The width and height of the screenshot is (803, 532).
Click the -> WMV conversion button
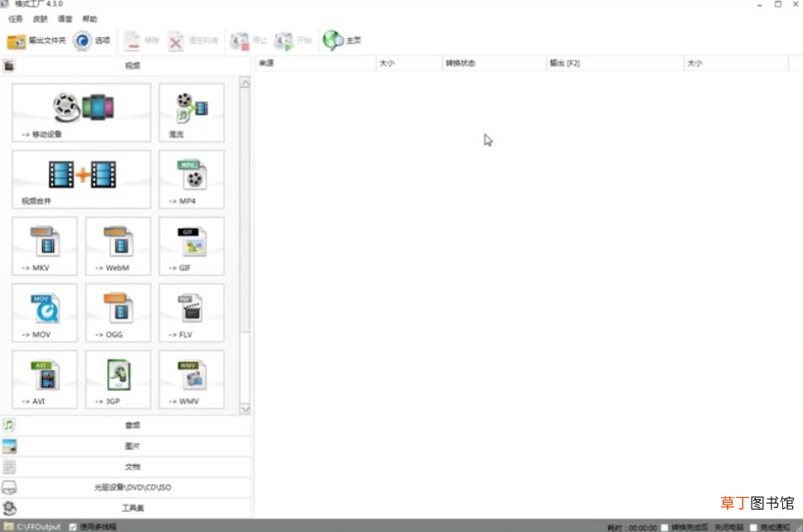pos(191,380)
